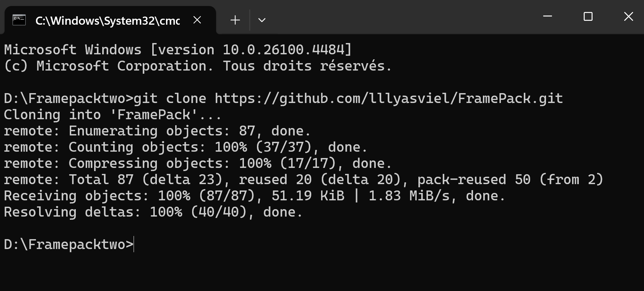Screen dimensions: 644x291
Task: Click the Compressing objects 100% line
Action: coord(198,163)
